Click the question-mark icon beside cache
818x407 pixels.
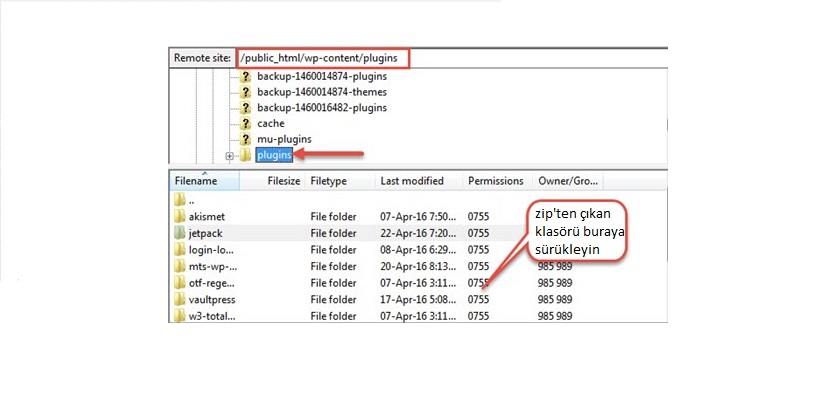[245, 124]
